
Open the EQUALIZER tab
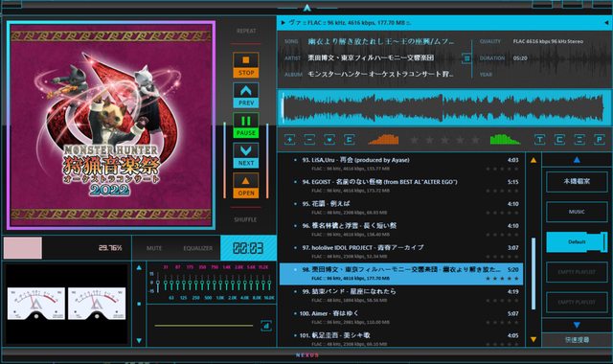point(198,248)
